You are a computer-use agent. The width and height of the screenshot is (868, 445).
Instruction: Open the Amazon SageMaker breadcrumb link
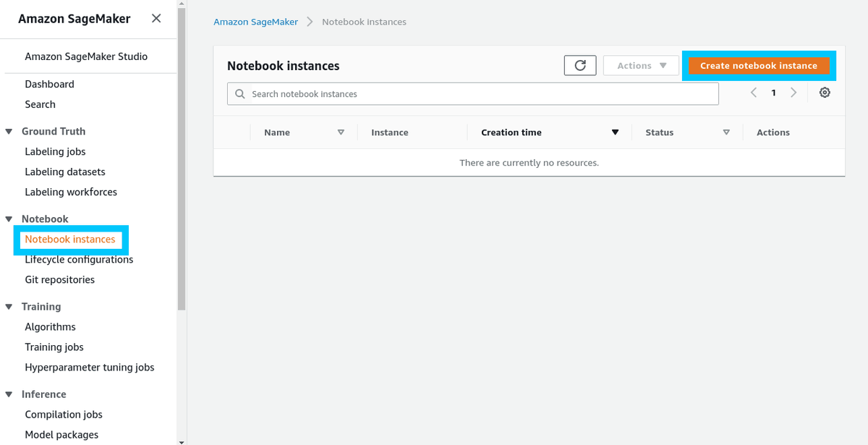click(x=255, y=22)
